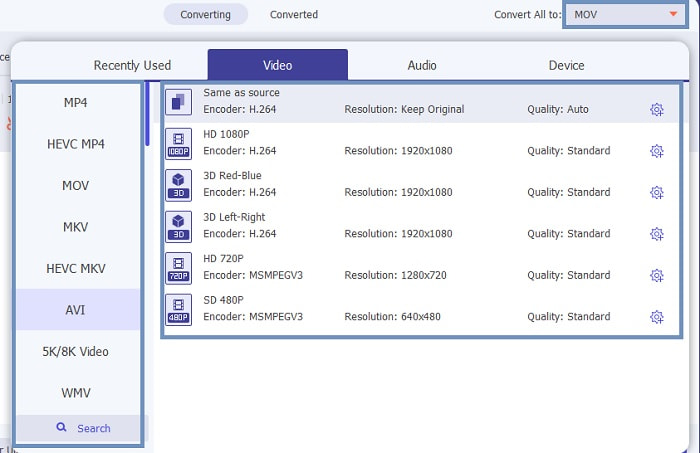The height and width of the screenshot is (453, 700).
Task: Choose the HD 1080P preset title
Action: pos(226,134)
